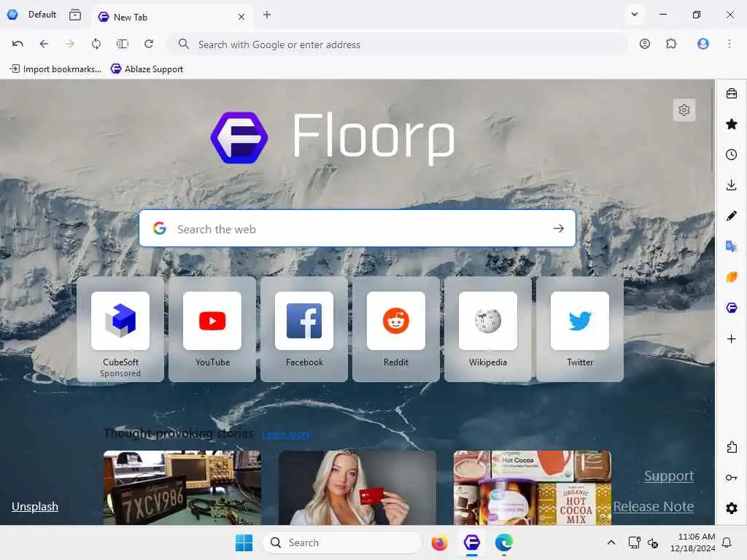
Task: Open the license plate story thumbnail
Action: [x=182, y=488]
